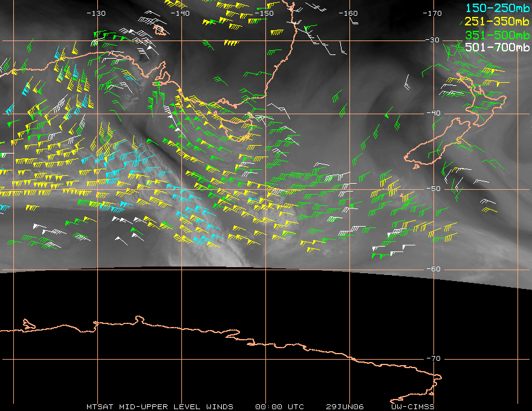Click the white 501-700mb legend label
532x411 pixels.
pyautogui.click(x=497, y=47)
